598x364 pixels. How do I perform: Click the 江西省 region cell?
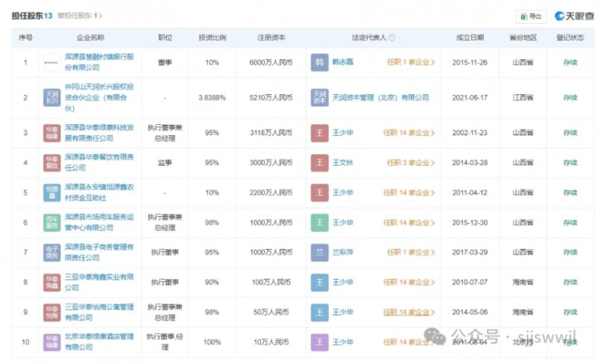tap(523, 98)
